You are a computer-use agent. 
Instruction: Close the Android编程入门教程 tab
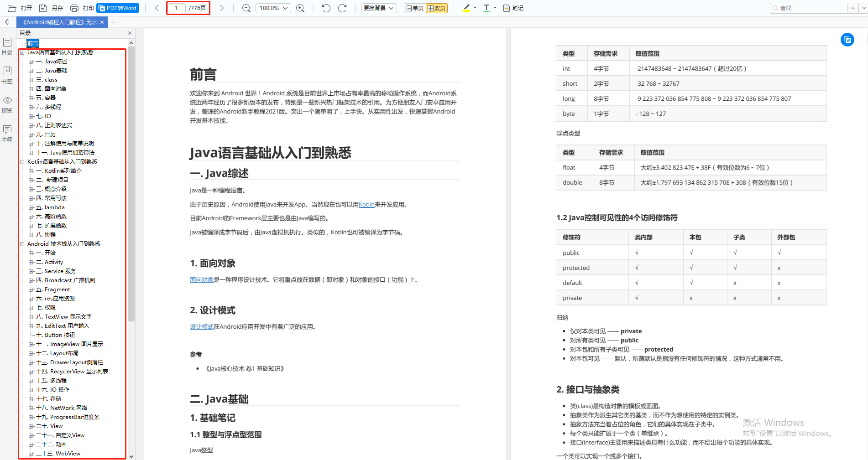102,22
